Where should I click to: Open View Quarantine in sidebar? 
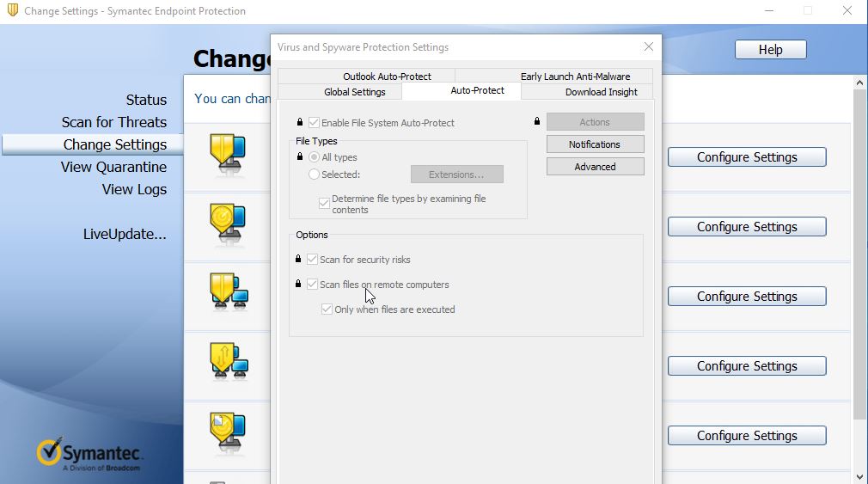113,167
